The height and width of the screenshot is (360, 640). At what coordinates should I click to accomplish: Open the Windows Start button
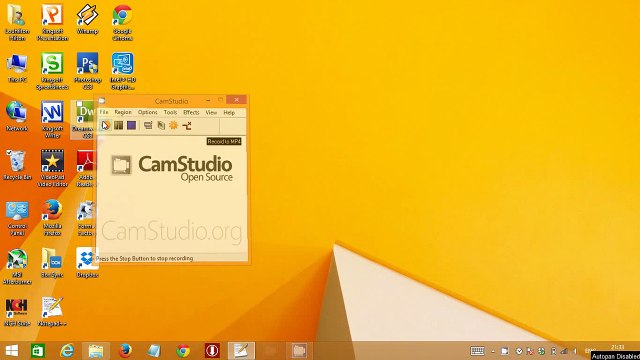click(12, 351)
